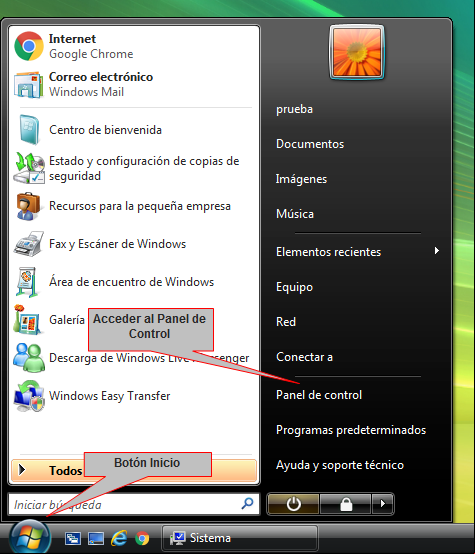Viewport: 475px width, 554px height.
Task: Open Panel de control
Action: click(319, 395)
